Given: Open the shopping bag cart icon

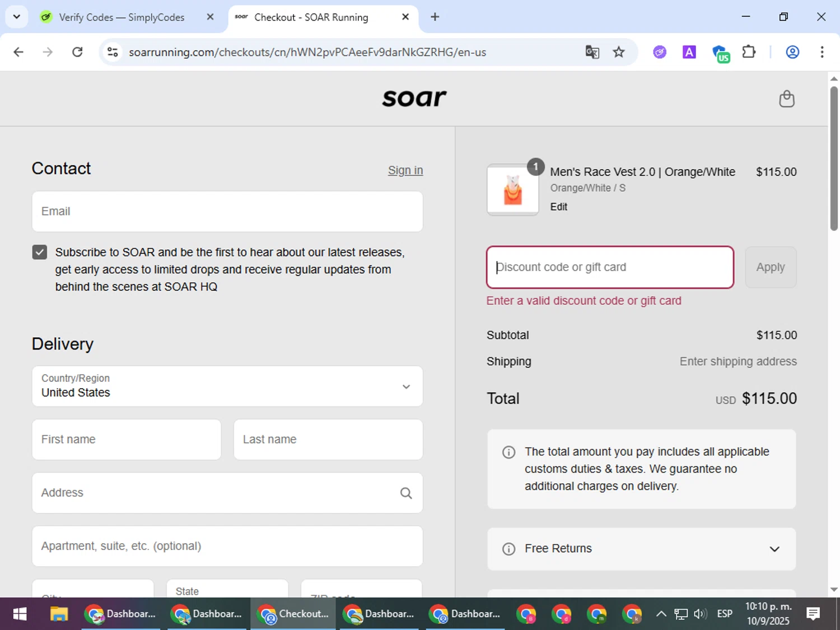Looking at the screenshot, I should tap(787, 99).
